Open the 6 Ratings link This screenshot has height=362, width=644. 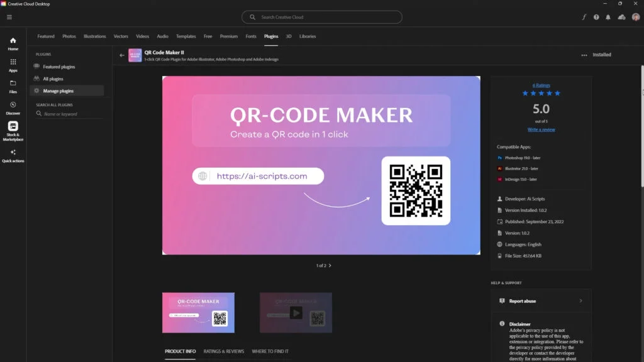541,85
